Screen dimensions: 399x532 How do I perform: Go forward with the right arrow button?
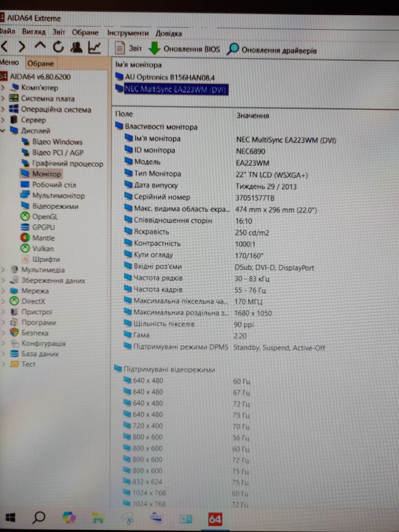coord(22,47)
